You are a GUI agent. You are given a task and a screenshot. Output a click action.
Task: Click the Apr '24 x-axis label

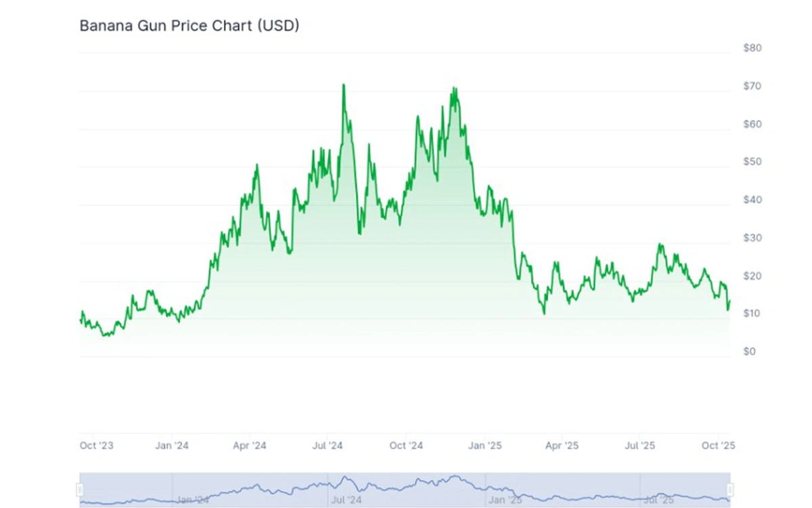click(x=250, y=446)
